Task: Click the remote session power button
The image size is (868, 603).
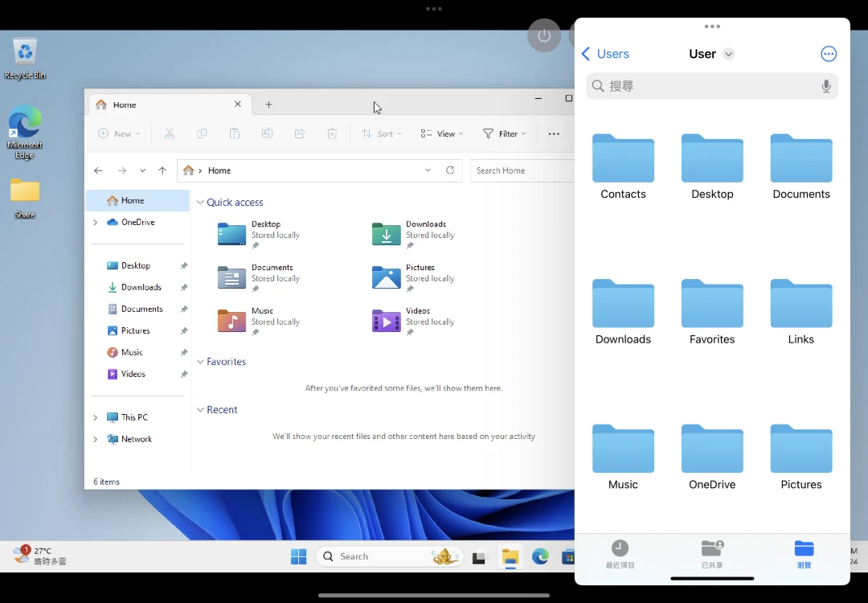Action: (x=544, y=35)
